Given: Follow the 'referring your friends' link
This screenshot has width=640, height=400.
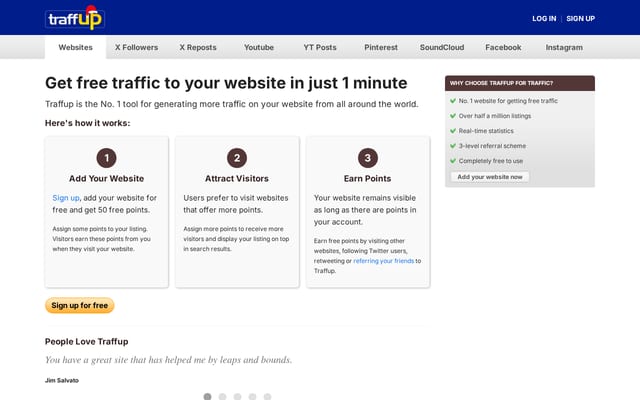Looking at the screenshot, I should tap(384, 261).
